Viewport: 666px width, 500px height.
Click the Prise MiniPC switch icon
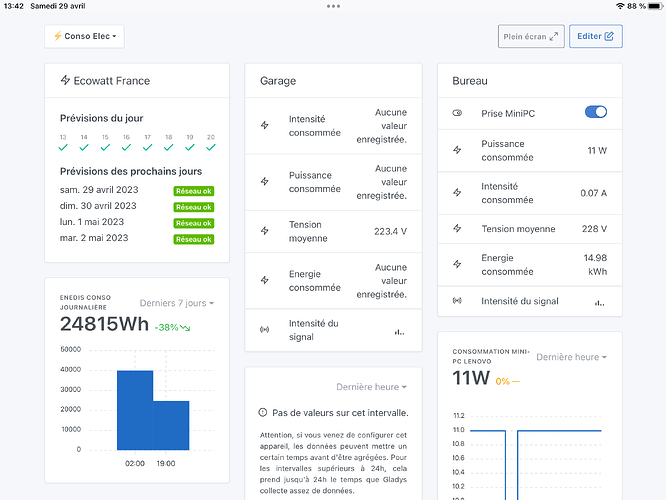point(458,113)
